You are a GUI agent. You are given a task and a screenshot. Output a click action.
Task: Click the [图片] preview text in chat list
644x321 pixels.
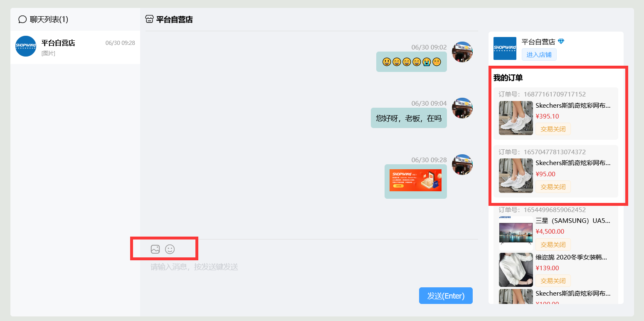[x=48, y=53]
